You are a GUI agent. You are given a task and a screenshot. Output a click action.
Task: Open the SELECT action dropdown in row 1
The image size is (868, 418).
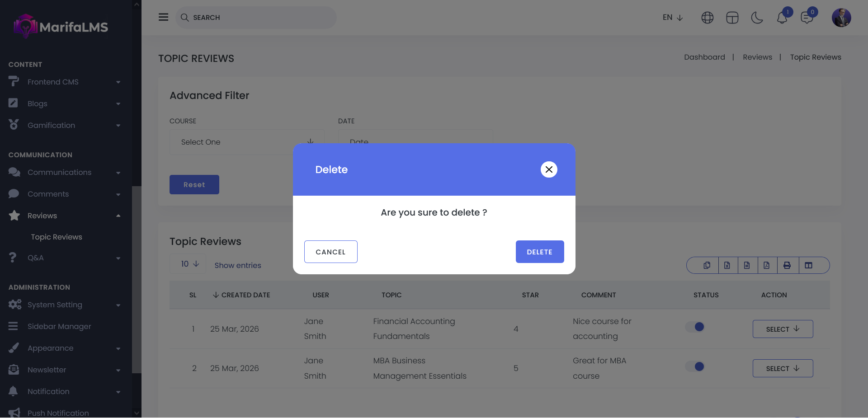(x=783, y=329)
